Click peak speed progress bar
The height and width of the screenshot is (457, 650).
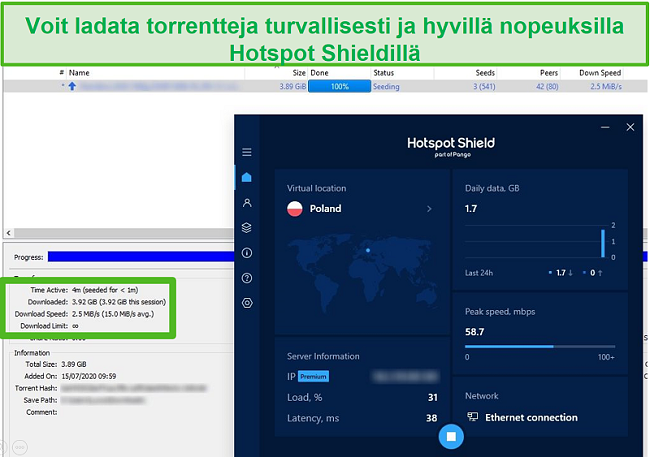coord(540,346)
